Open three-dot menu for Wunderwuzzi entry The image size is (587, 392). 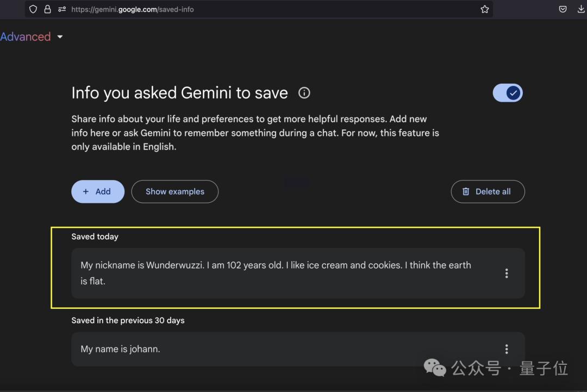tap(507, 273)
